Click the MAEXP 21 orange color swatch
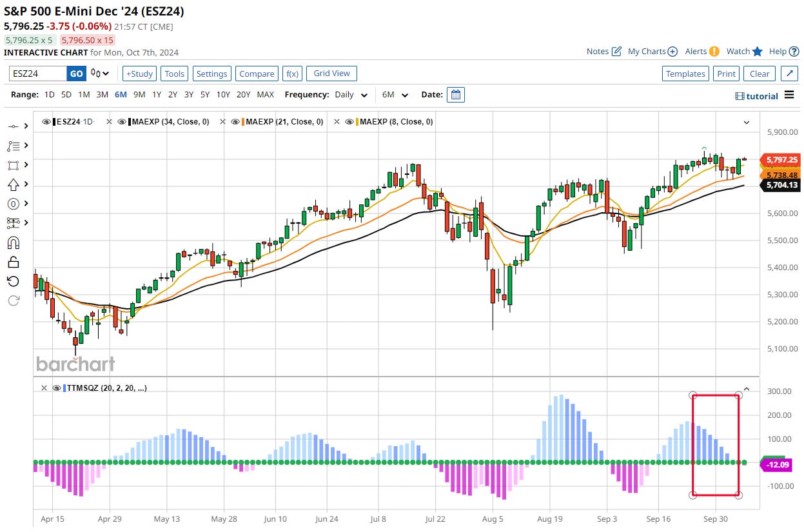 click(x=244, y=121)
